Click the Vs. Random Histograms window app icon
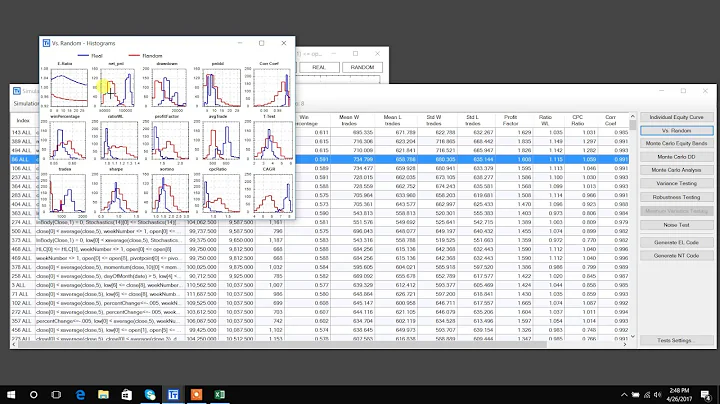The width and height of the screenshot is (720, 404). click(46, 43)
